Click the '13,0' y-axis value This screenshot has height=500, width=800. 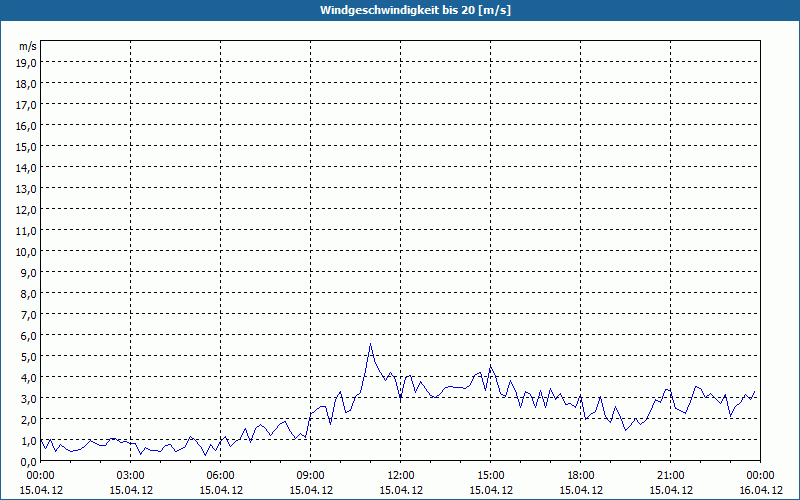(26, 189)
